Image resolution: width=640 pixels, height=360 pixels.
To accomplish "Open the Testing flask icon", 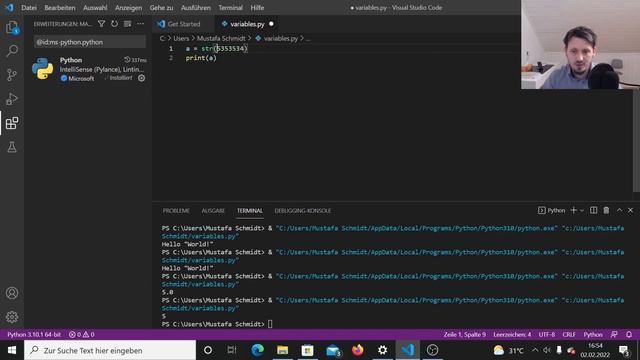I will point(12,147).
